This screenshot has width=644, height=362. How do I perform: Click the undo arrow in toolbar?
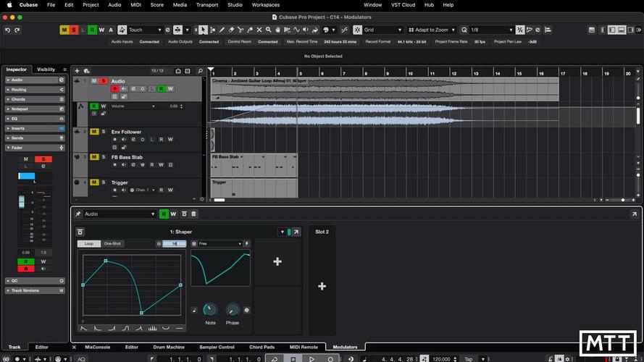[x=7, y=30]
